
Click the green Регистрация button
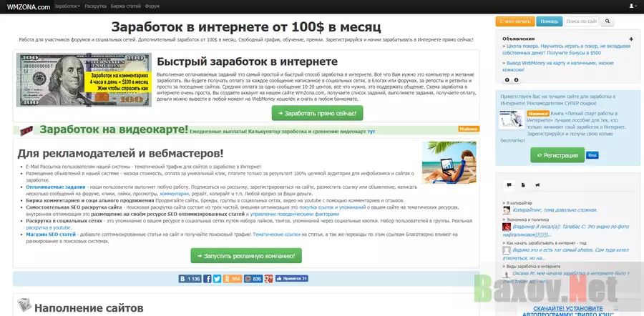(557, 156)
